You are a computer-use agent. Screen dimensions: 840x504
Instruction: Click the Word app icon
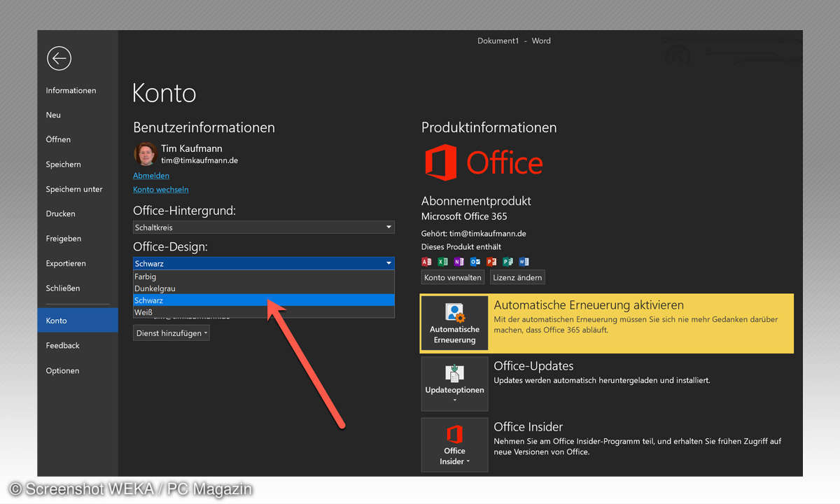[524, 262]
